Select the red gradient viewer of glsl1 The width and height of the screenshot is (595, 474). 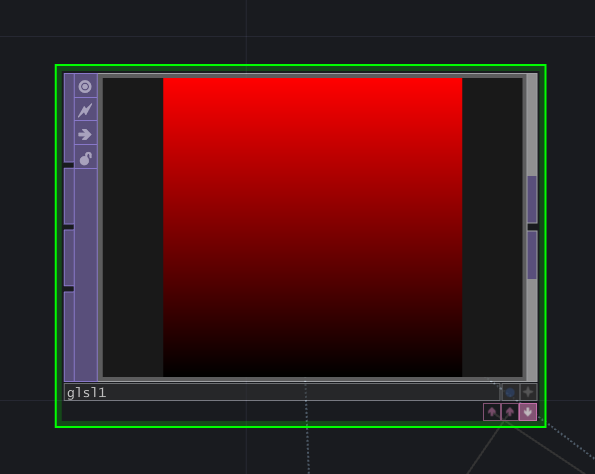tap(313, 227)
